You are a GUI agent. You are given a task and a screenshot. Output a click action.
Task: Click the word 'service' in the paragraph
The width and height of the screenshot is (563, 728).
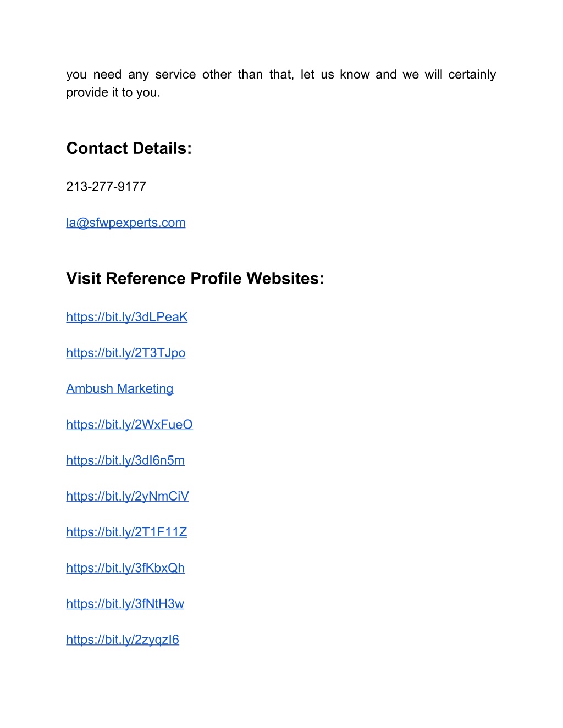click(x=175, y=75)
